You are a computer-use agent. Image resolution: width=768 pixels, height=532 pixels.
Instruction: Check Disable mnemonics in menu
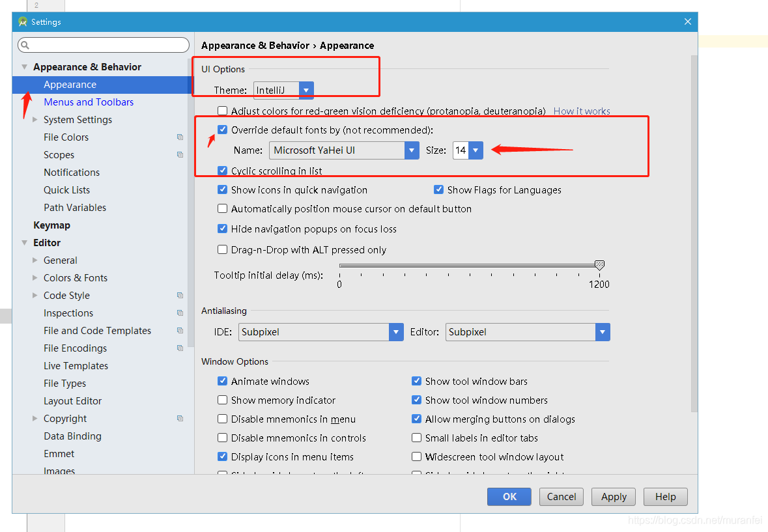[x=222, y=419]
